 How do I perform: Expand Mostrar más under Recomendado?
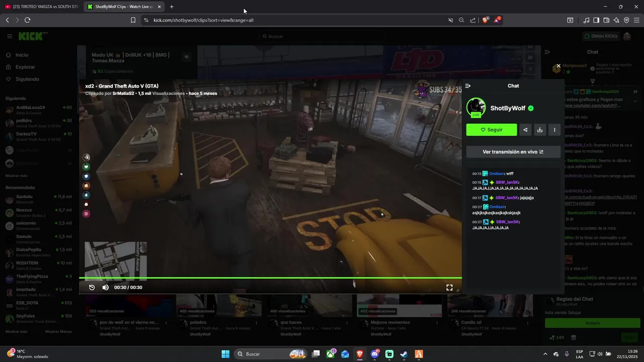(16, 331)
